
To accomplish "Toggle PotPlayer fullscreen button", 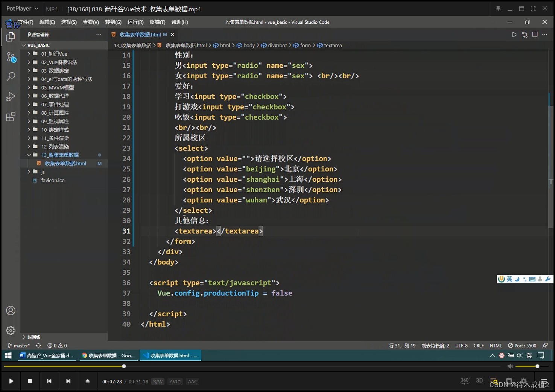I will [x=533, y=9].
